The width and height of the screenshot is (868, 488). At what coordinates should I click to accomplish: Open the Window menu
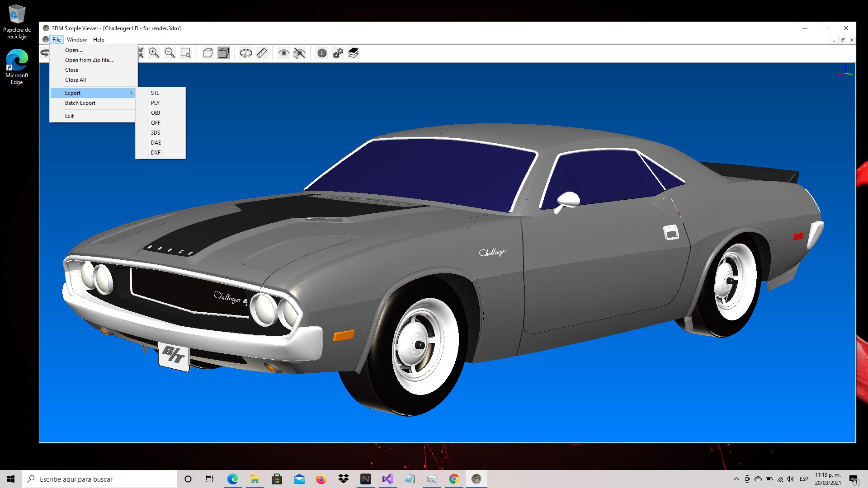pyautogui.click(x=77, y=40)
